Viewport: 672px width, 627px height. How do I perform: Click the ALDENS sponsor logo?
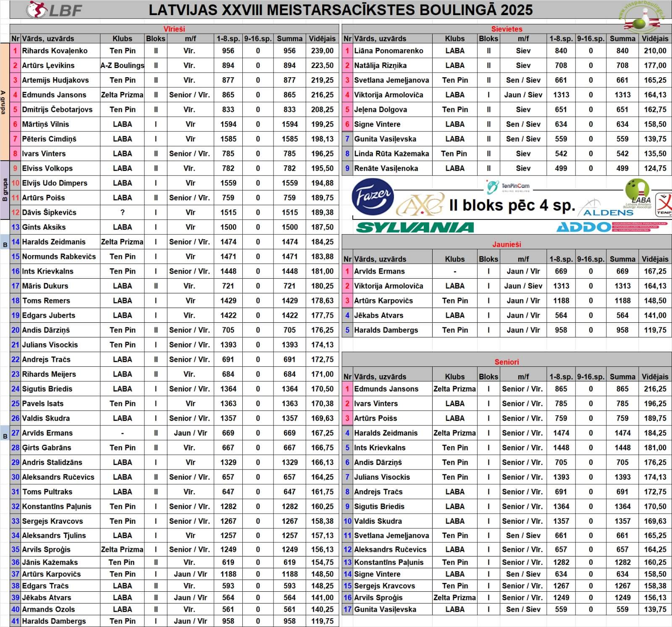point(606,208)
